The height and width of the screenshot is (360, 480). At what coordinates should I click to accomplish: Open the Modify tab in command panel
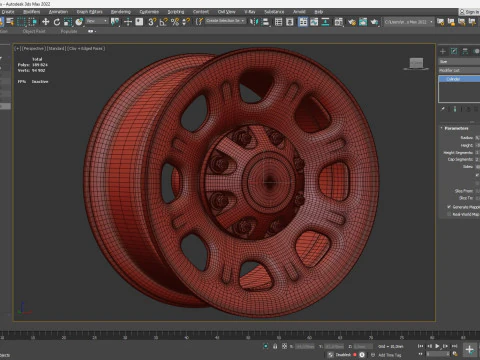tap(454, 51)
